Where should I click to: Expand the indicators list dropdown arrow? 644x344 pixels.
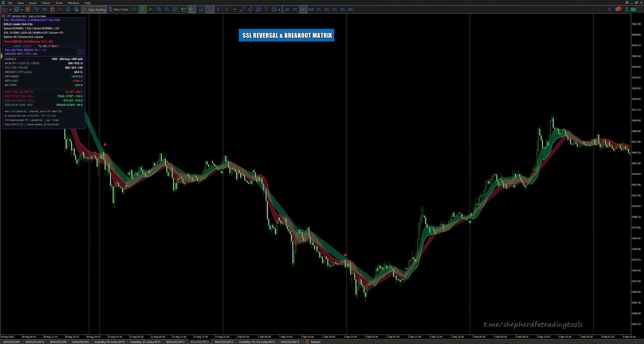22,10
